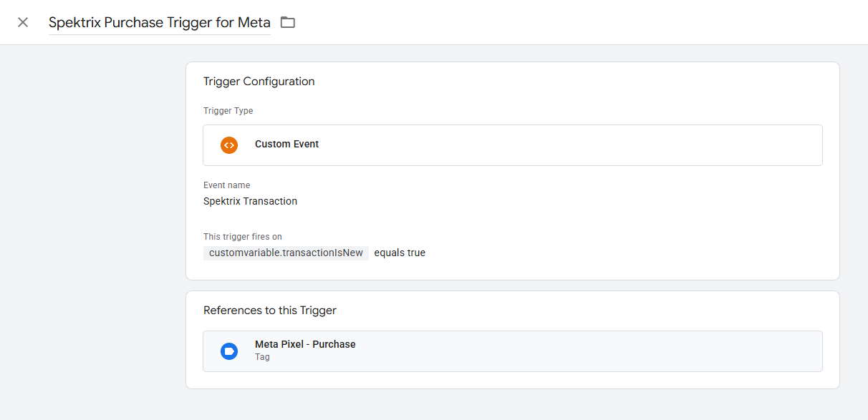Click the orange Custom Event trigger icon
The height and width of the screenshot is (420, 868).
click(228, 145)
